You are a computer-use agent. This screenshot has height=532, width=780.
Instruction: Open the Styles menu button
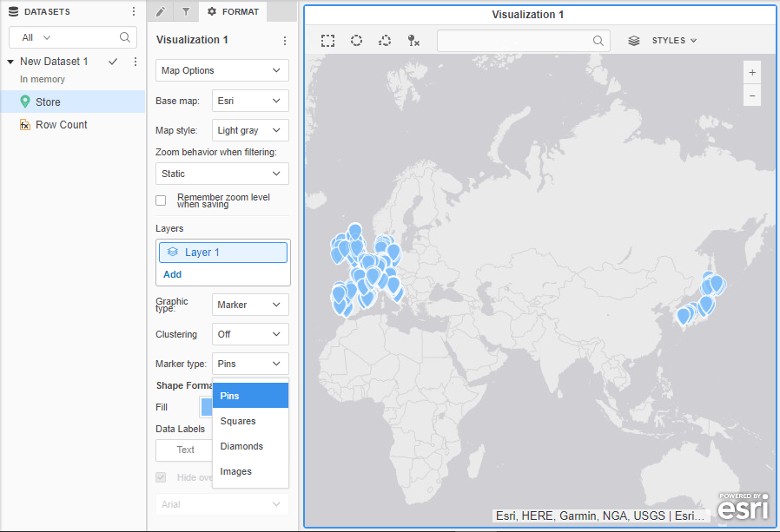[x=674, y=41]
